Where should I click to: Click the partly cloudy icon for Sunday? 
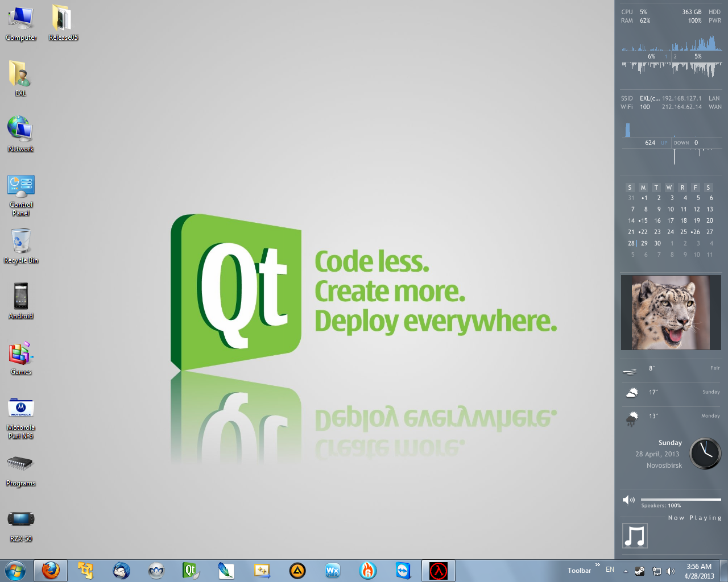(631, 392)
